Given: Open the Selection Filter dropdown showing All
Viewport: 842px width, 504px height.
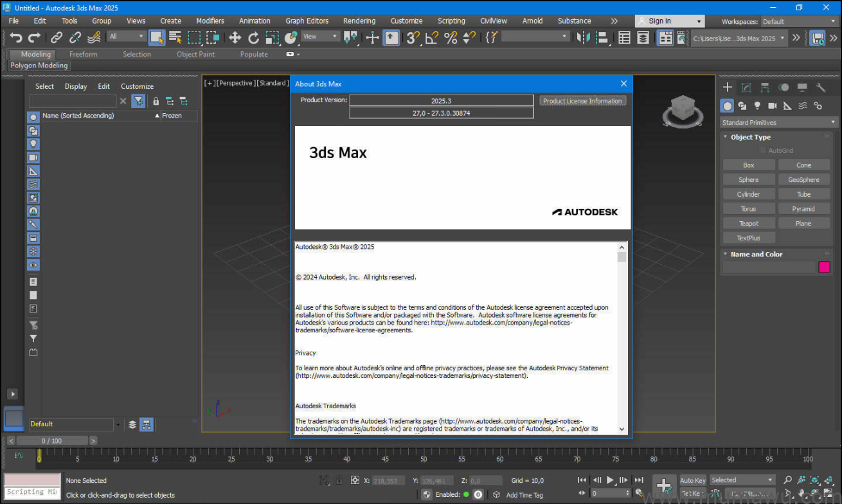Looking at the screenshot, I should pyautogui.click(x=129, y=37).
